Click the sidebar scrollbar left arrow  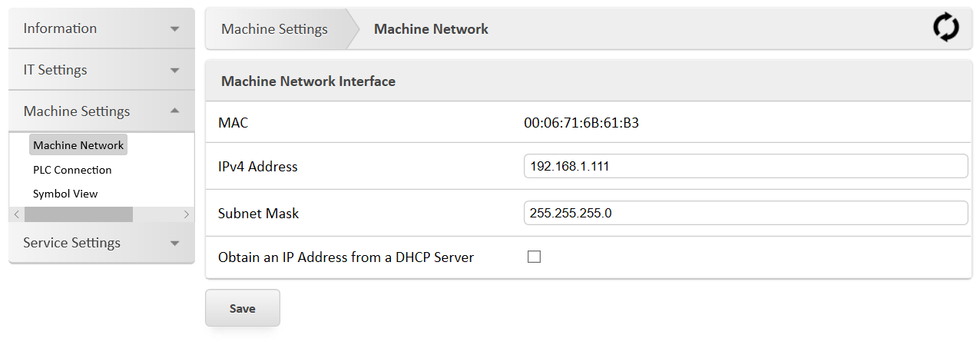17,214
